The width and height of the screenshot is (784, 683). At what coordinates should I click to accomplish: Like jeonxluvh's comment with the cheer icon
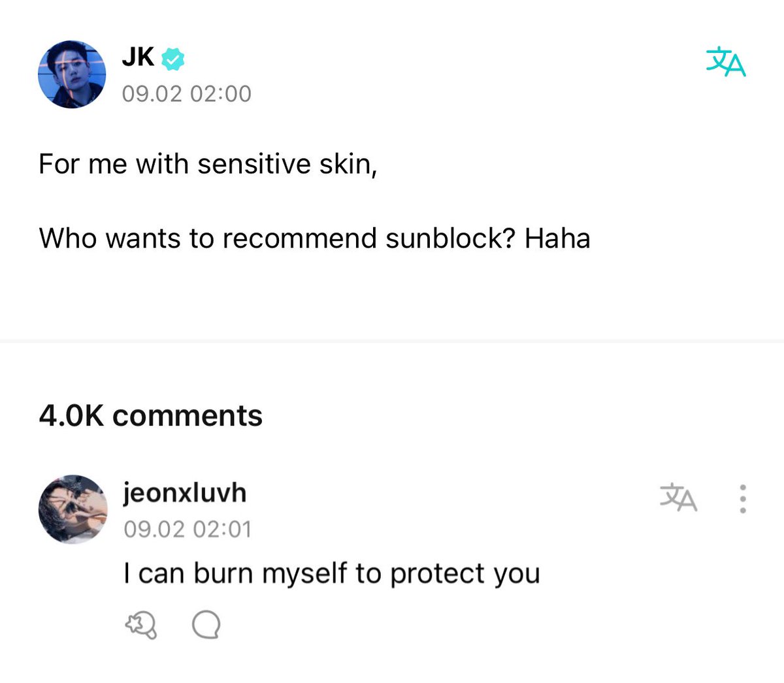pos(140,625)
